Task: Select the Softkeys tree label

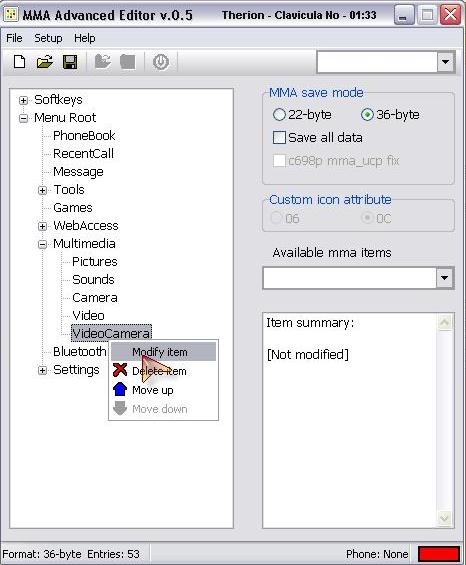Action: coord(58,100)
